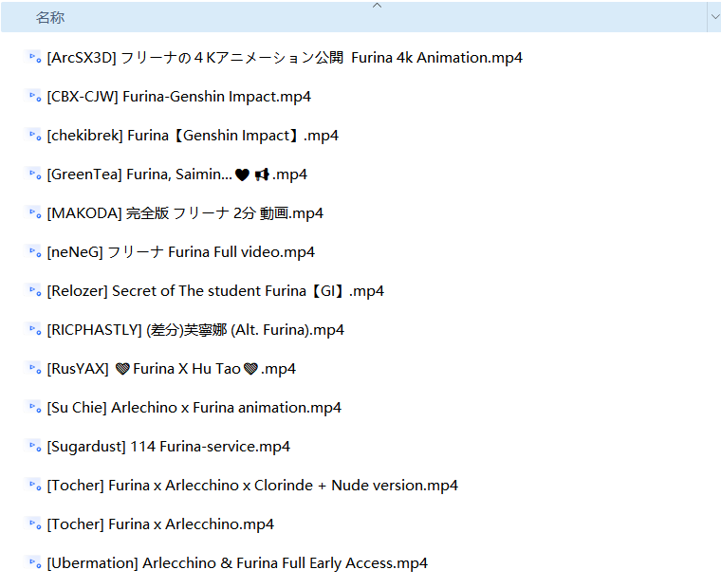The image size is (721, 588).
Task: Select the neNeG Furina Full video.mp4 name
Action: coord(180,252)
